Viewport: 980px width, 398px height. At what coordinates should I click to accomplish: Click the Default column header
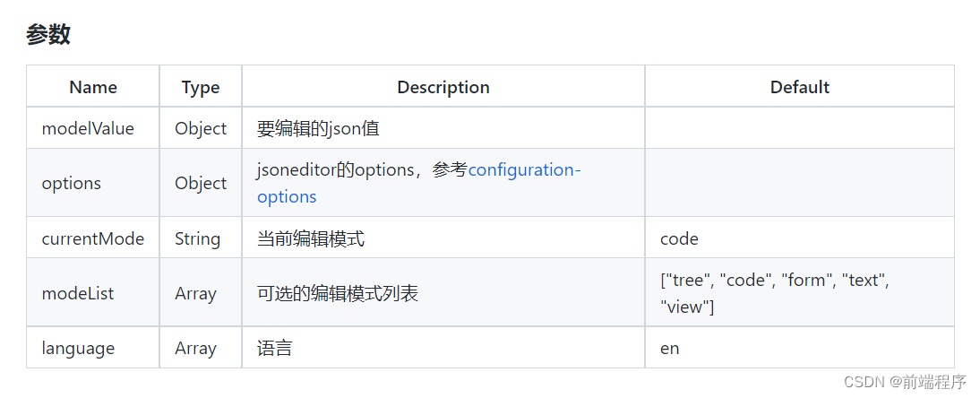click(x=800, y=87)
